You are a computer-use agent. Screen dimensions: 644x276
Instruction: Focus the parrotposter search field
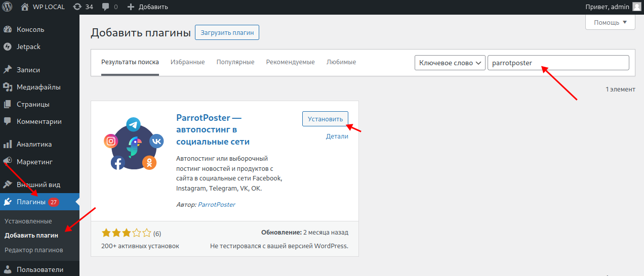[x=558, y=63]
